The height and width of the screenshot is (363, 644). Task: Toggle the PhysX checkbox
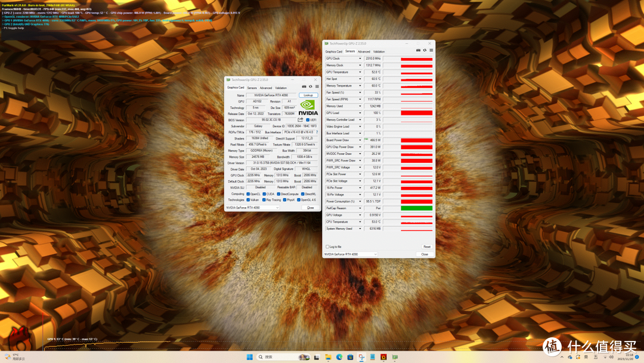[284, 200]
